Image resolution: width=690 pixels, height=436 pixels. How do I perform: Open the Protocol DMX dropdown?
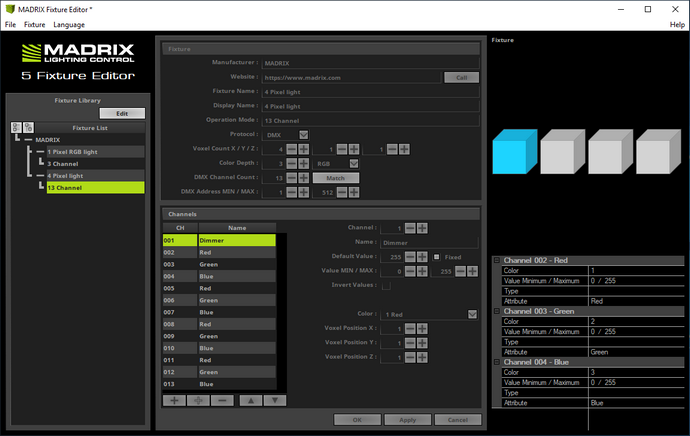click(304, 135)
